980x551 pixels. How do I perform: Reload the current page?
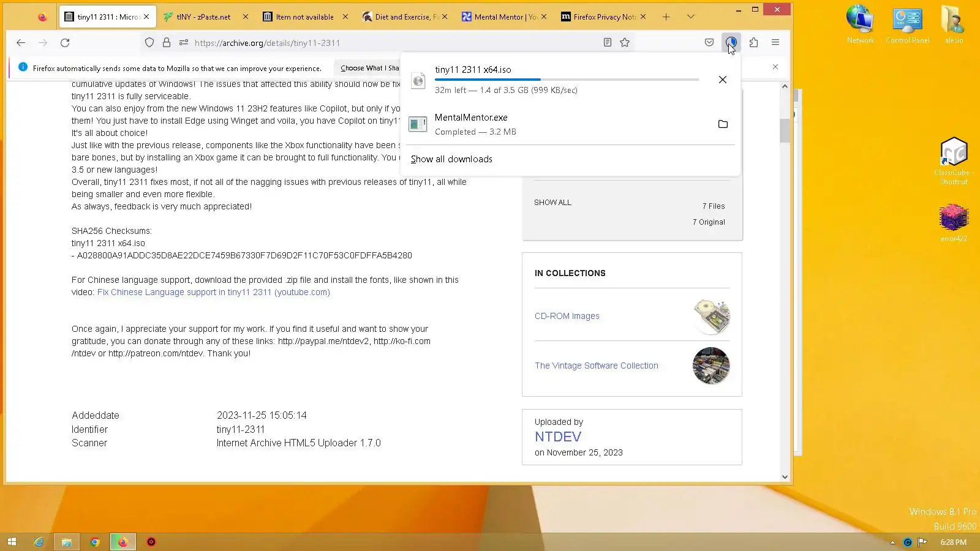65,43
